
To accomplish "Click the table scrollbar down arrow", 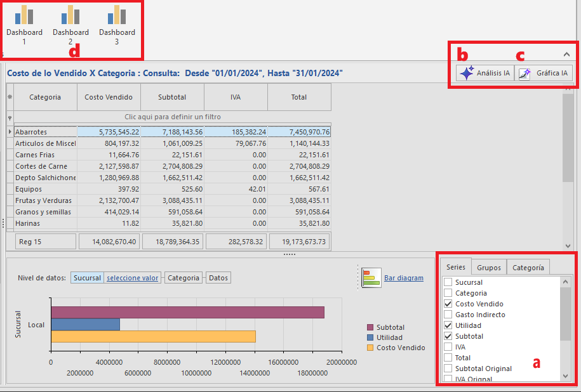I will 568,245.
